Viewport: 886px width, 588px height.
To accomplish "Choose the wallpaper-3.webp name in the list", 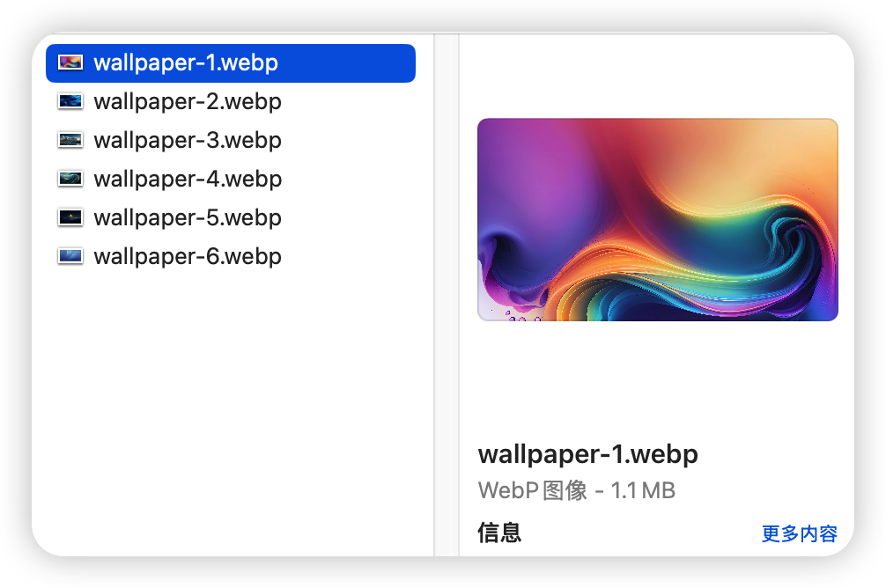I will click(x=188, y=140).
